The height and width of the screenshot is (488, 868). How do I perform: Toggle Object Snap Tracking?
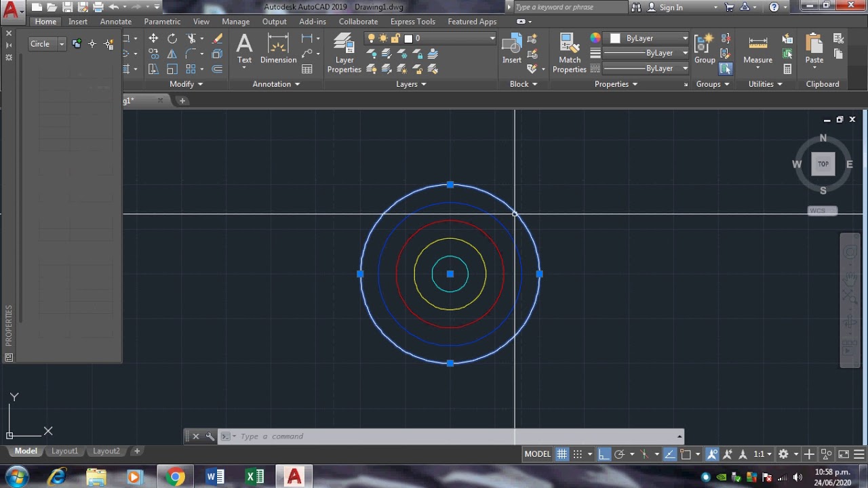(670, 454)
